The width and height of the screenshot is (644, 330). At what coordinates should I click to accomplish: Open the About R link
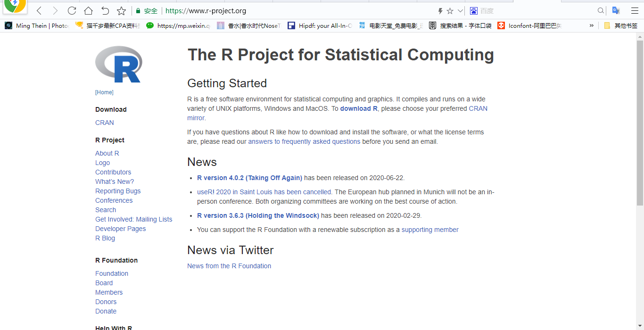click(x=107, y=153)
